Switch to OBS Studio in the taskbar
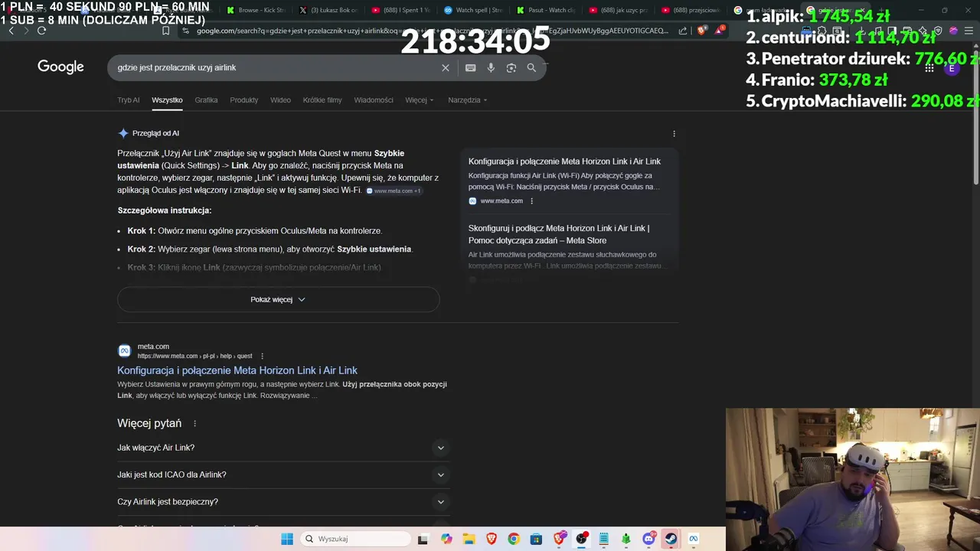This screenshot has width=980, height=551. pyautogui.click(x=582, y=539)
